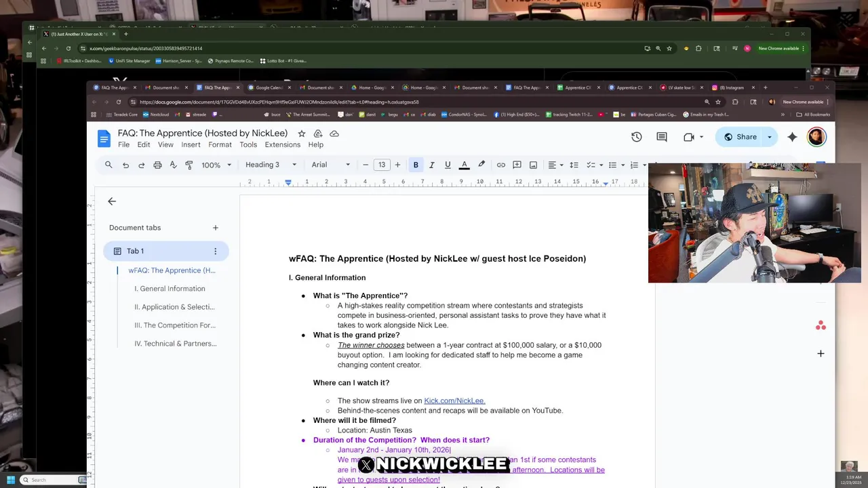Click the Move document folder icon

318,134
